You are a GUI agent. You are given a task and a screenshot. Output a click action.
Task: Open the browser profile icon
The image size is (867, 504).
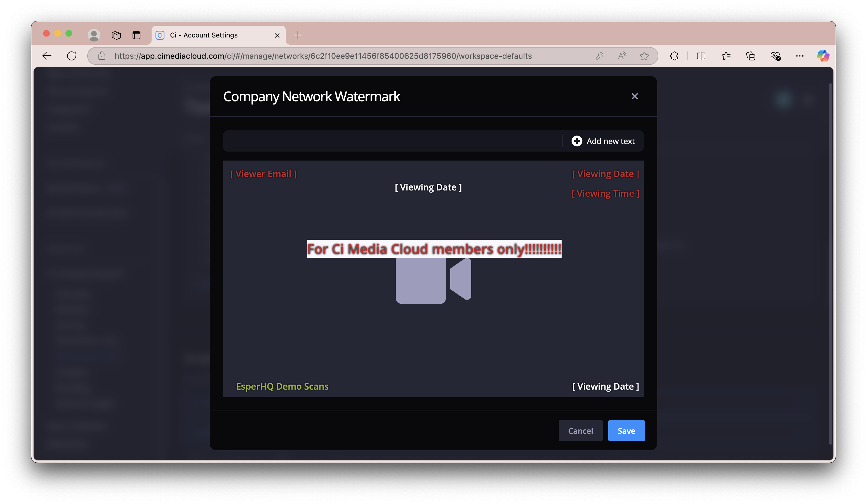coord(94,35)
